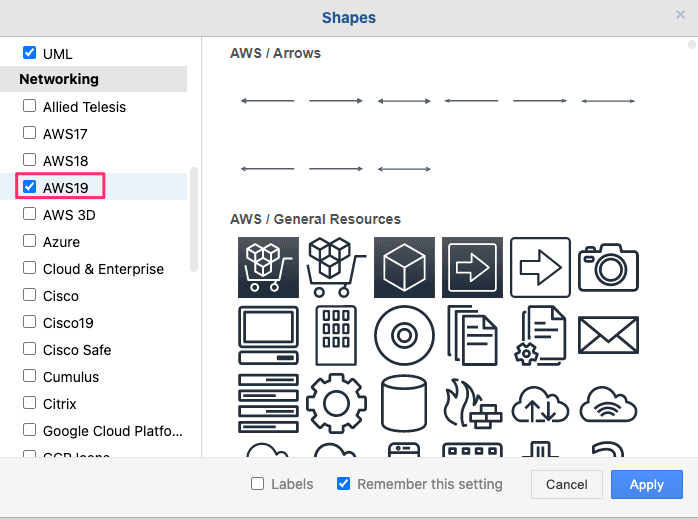
Task: Select the database cylinder icon
Action: tap(404, 403)
